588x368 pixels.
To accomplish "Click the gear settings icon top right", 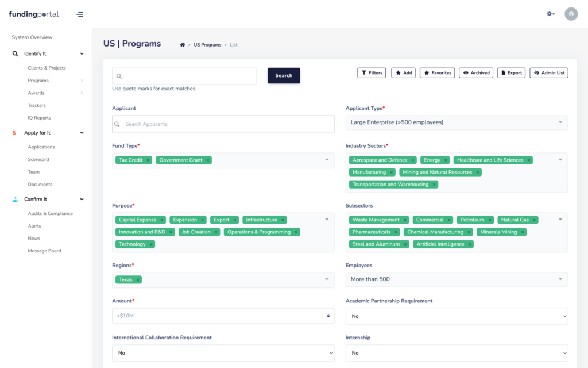I will 550,14.
